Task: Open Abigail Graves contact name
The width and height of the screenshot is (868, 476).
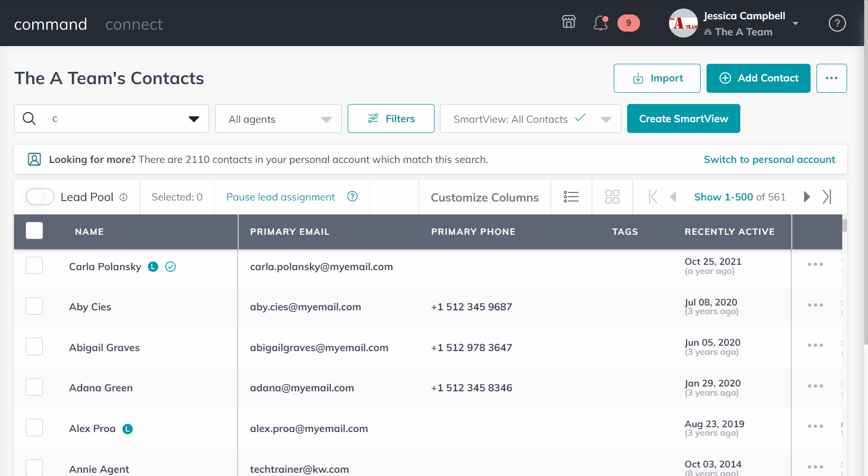Action: 105,347
